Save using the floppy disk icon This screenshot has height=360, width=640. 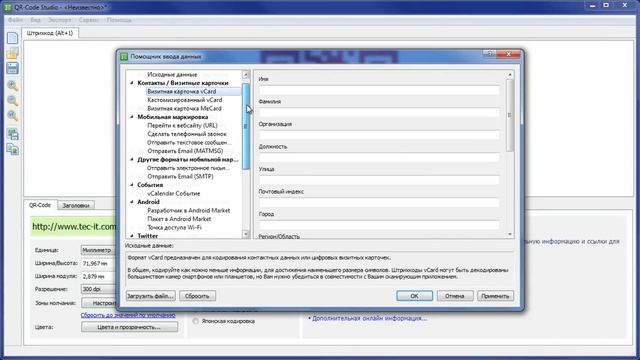point(12,68)
